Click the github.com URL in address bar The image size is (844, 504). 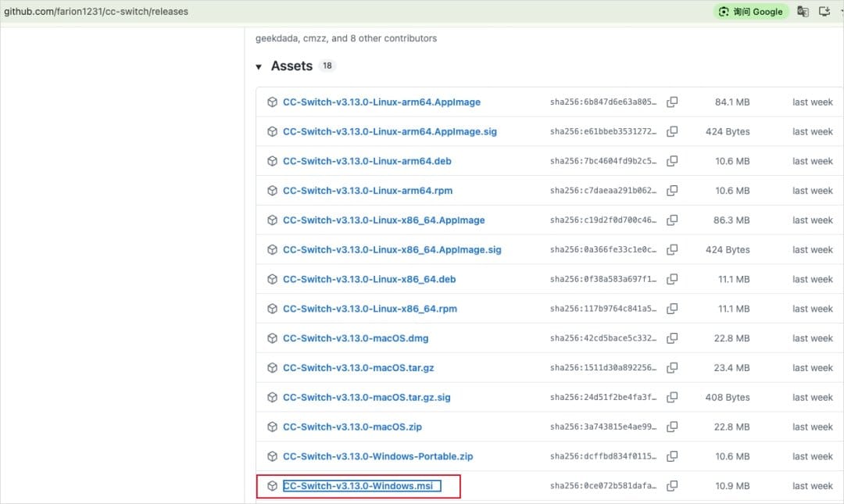[x=96, y=11]
